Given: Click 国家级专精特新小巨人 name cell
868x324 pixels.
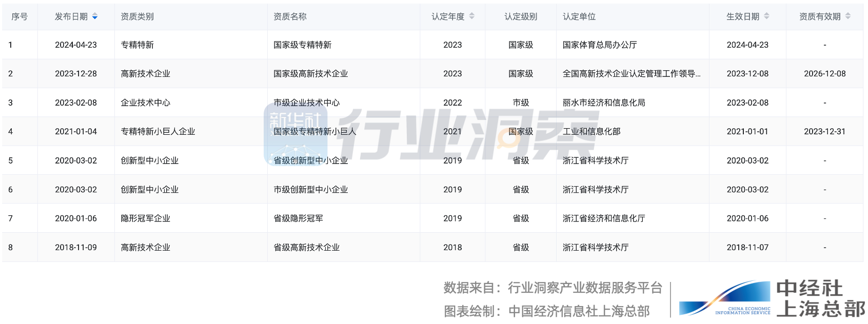Looking at the screenshot, I should coord(314,131).
